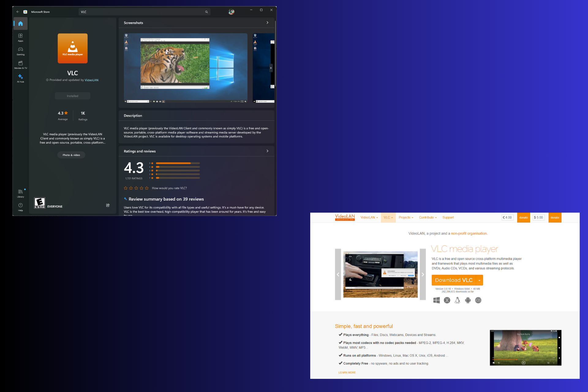This screenshot has width=588, height=392.
Task: Navigate to Apps section in Store sidebar
Action: coord(20,37)
